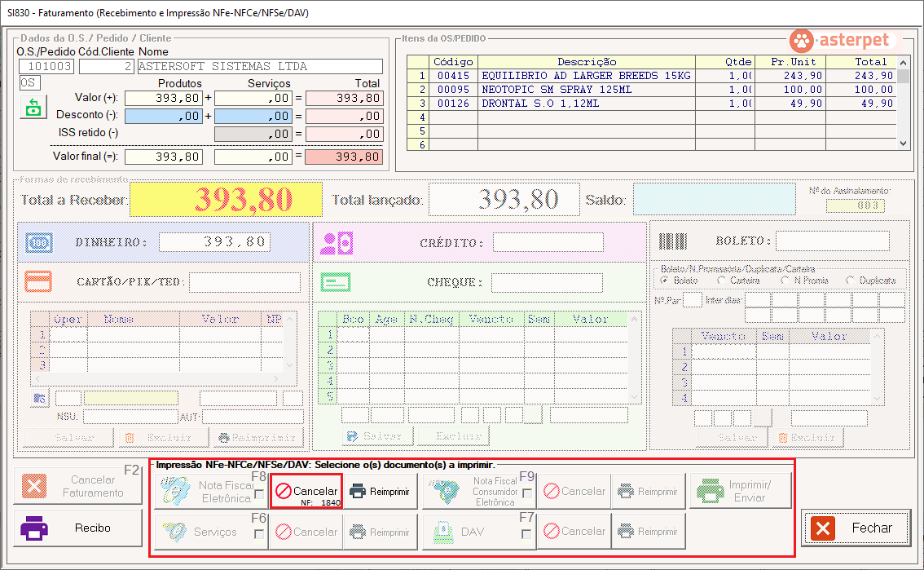
Task: Reimprimir the Nota Fiscal Eletrônica
Action: coord(380,492)
